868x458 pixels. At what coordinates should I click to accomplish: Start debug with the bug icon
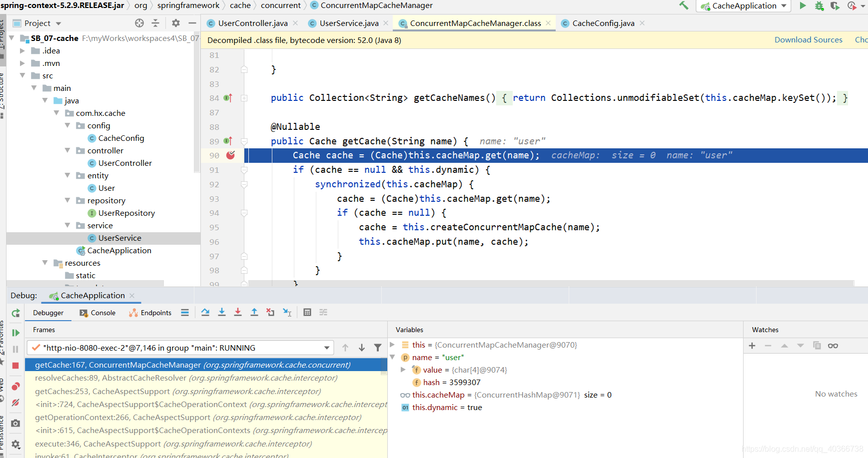tap(819, 5)
